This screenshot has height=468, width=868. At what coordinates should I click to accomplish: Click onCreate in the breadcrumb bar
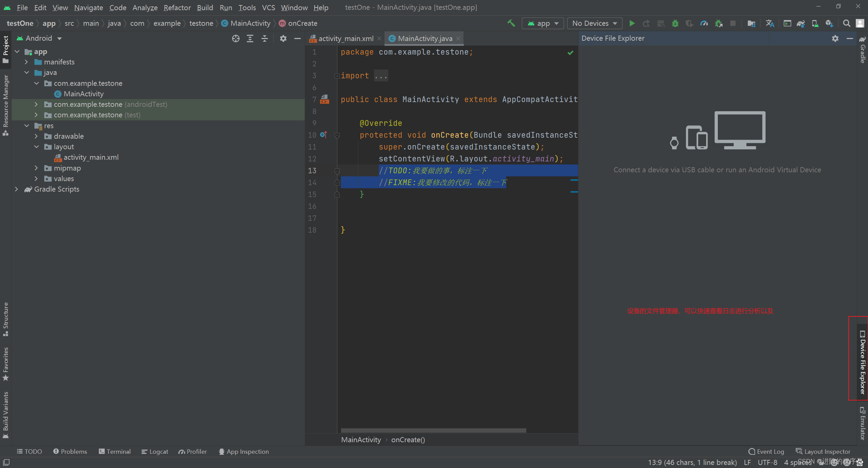click(302, 23)
